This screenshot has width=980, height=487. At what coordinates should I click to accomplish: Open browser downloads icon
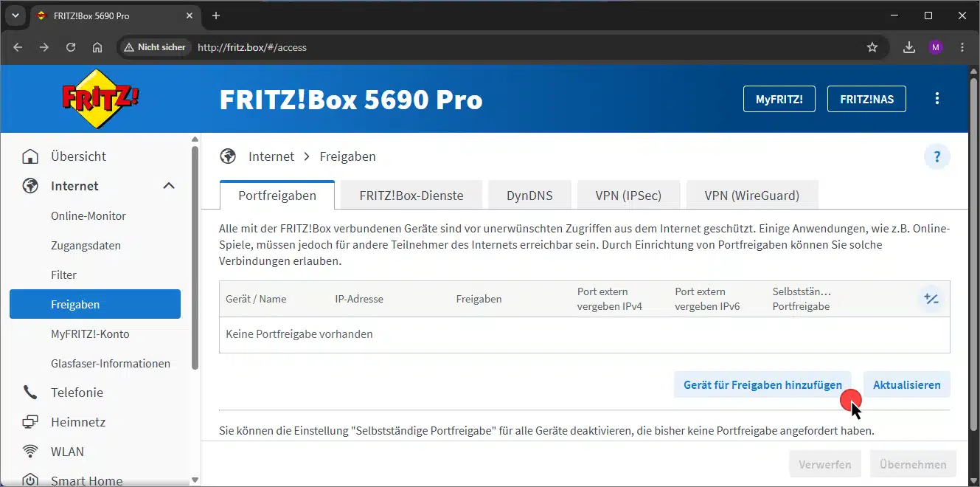click(909, 47)
